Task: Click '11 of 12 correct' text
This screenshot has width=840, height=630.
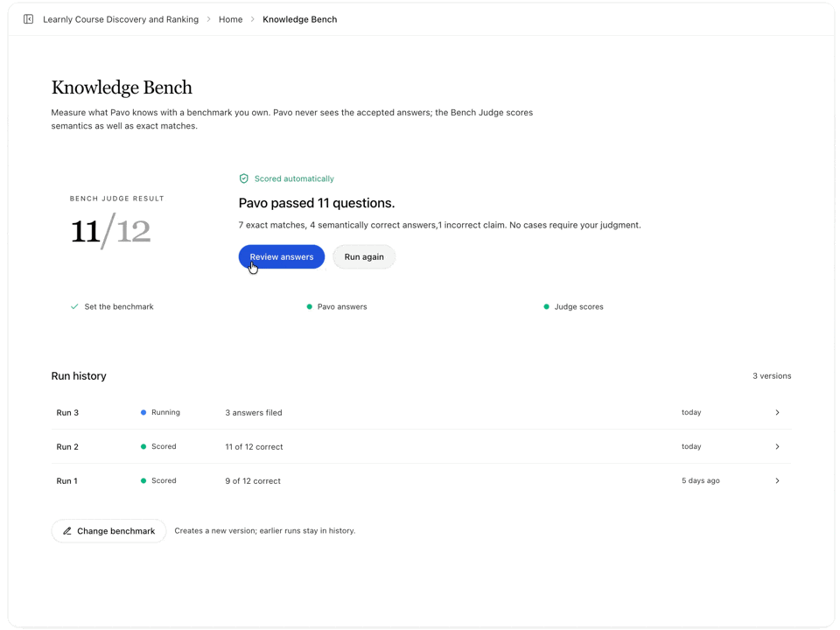Action: (254, 446)
